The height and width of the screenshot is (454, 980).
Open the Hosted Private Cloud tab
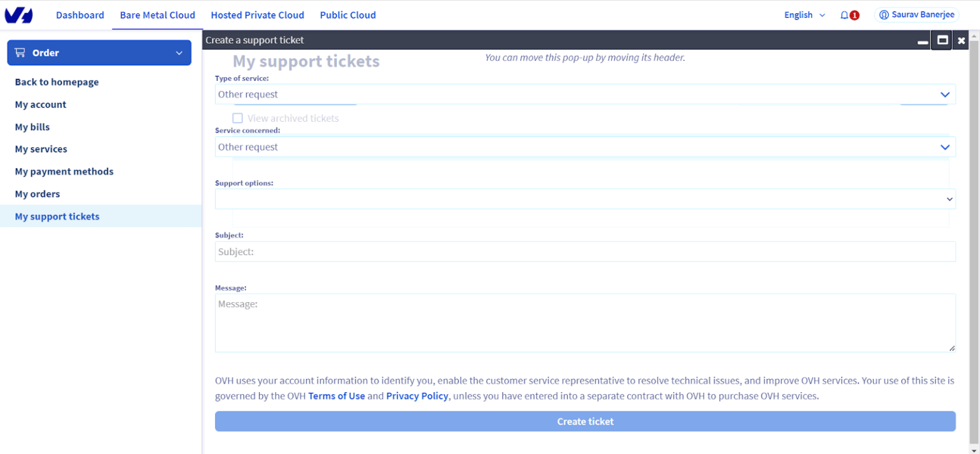(x=257, y=15)
